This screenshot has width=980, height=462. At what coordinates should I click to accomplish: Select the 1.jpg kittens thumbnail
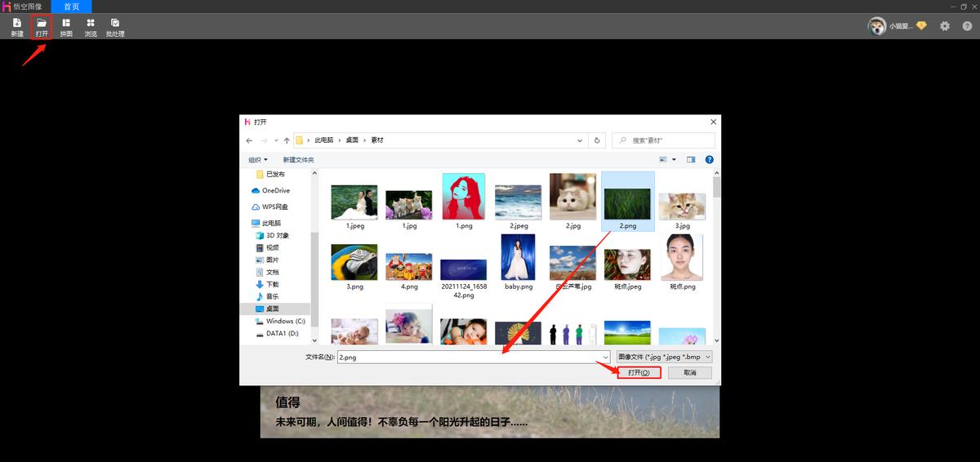409,207
